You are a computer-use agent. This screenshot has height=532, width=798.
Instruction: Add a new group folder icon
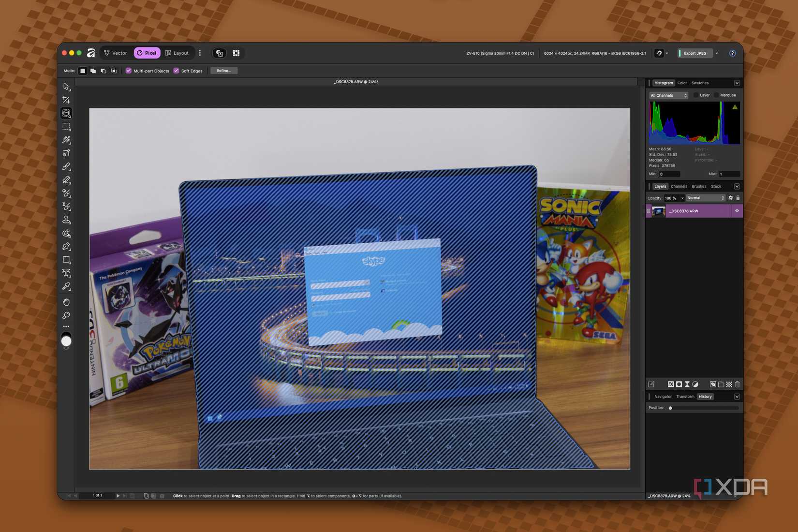[721, 384]
